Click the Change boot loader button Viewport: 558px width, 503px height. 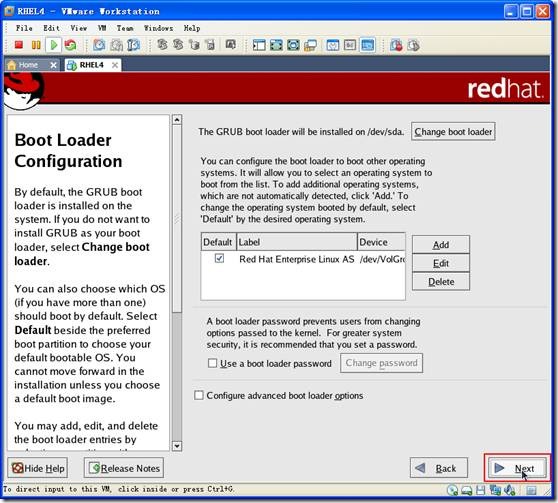pos(453,132)
